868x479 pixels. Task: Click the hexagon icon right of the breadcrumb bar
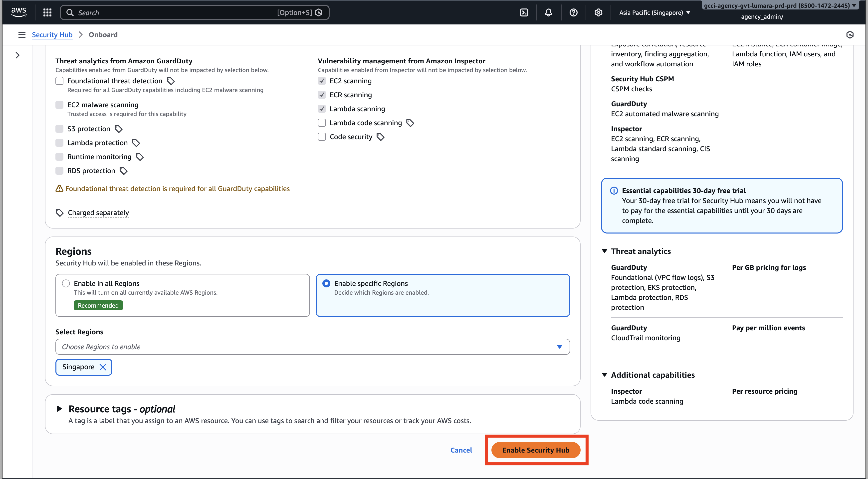[x=850, y=35]
